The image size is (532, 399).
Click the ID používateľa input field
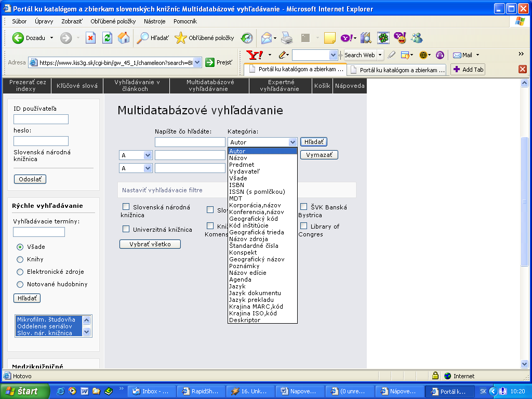click(41, 119)
